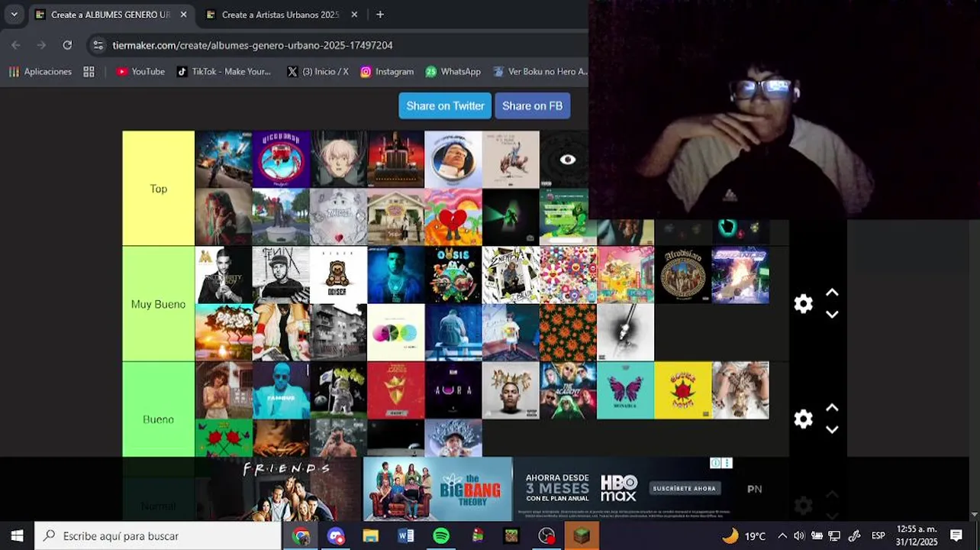
Task: Open settings gear for Bueno row
Action: coord(803,419)
